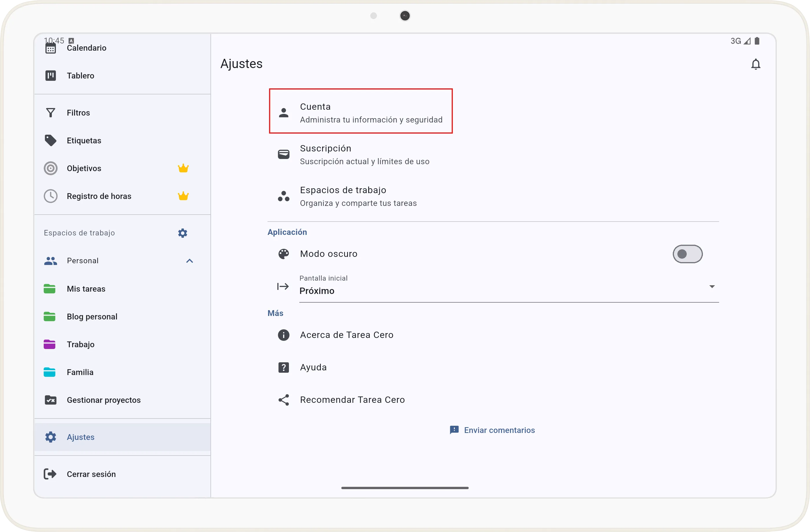810x532 pixels.
Task: Select Calendario in the sidebar
Action: (86, 48)
